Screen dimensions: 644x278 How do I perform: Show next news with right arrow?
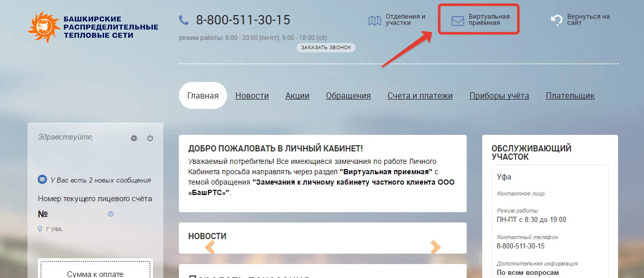pos(436,247)
